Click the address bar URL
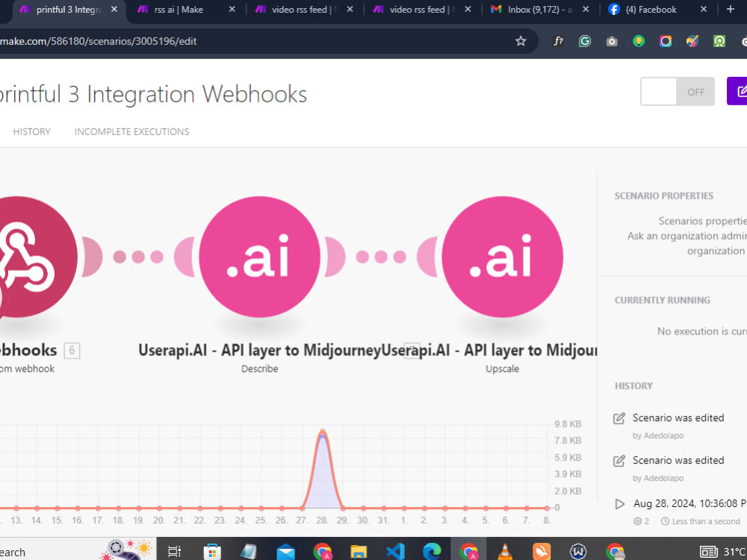The height and width of the screenshot is (560, 747). coord(99,41)
